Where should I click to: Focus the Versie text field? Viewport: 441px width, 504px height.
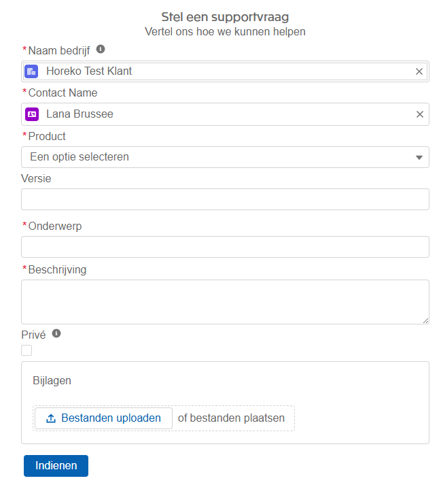(x=225, y=199)
